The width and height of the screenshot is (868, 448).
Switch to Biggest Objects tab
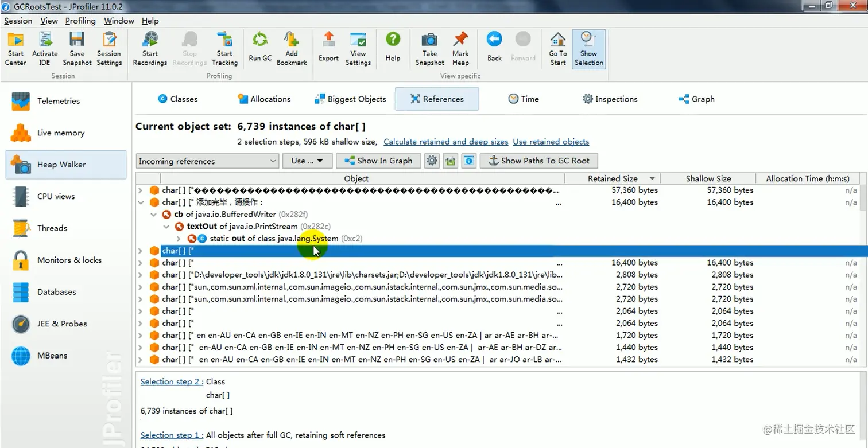click(350, 99)
